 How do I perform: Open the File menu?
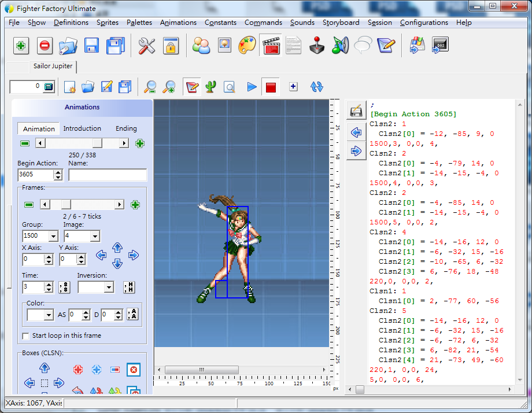click(14, 23)
